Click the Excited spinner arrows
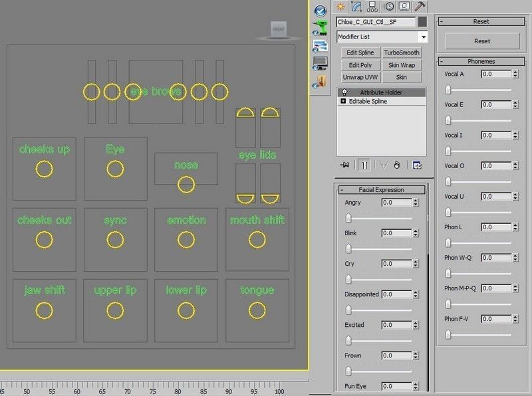The height and width of the screenshot is (396, 532). point(416,325)
